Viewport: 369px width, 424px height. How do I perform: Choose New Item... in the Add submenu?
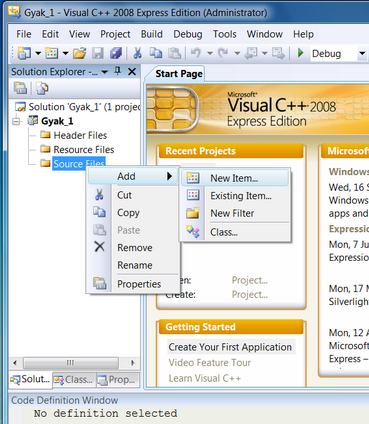coord(235,178)
